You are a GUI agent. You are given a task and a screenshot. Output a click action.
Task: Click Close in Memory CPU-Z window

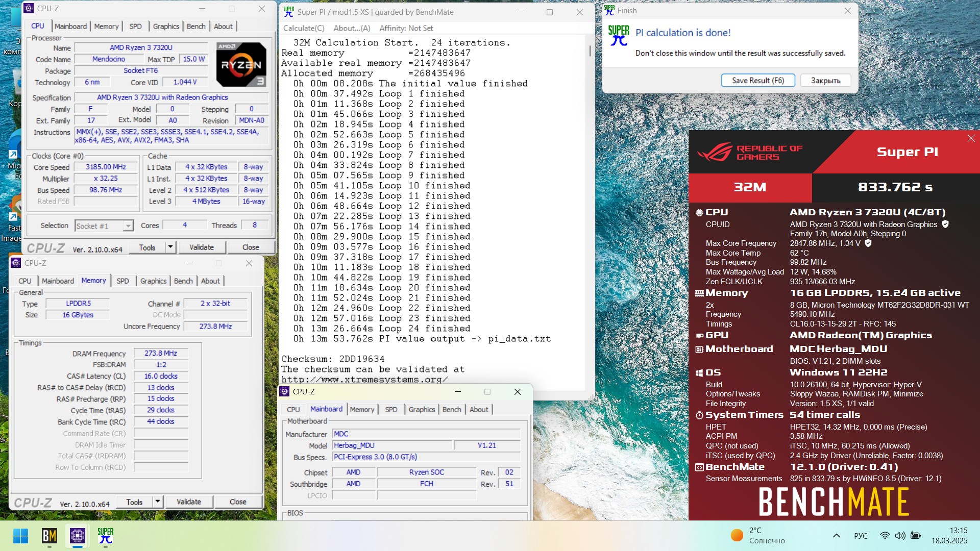238,502
